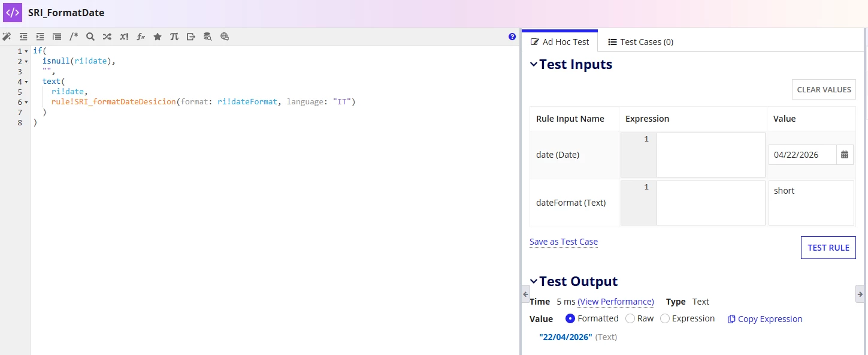Collapse right pane with arrow handle
The width and height of the screenshot is (868, 355).
[860, 294]
